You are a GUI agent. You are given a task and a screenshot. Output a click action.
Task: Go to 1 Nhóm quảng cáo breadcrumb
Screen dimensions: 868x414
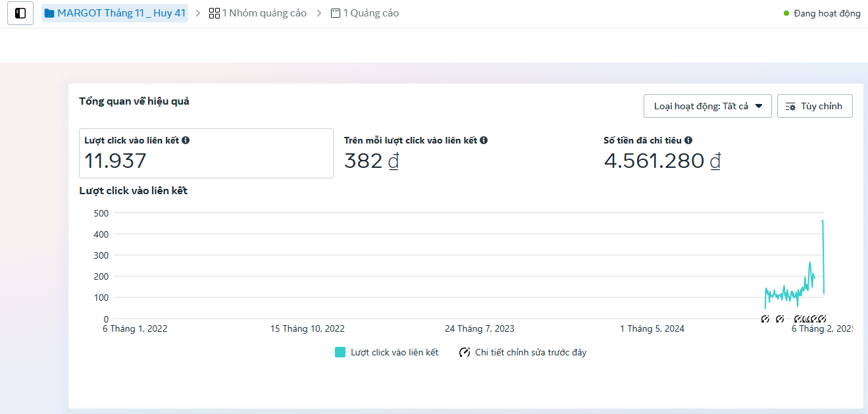pos(258,13)
